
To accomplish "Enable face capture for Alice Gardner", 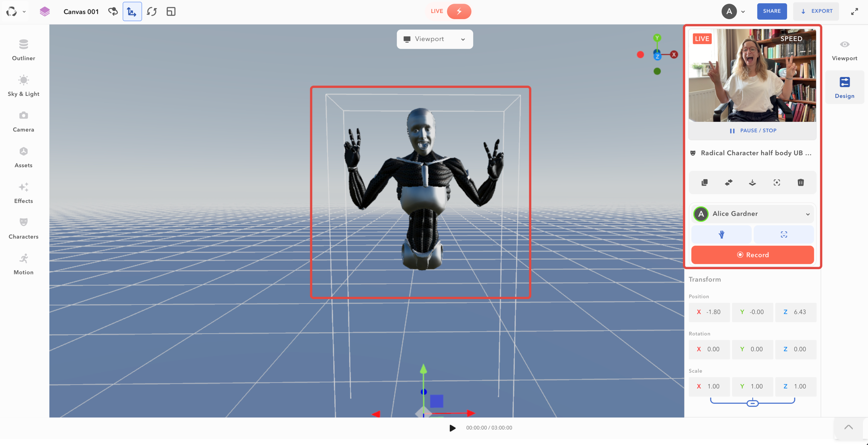I will click(x=784, y=234).
